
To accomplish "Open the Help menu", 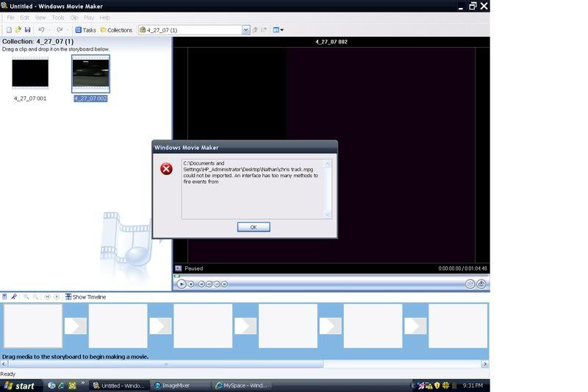I will point(104,18).
